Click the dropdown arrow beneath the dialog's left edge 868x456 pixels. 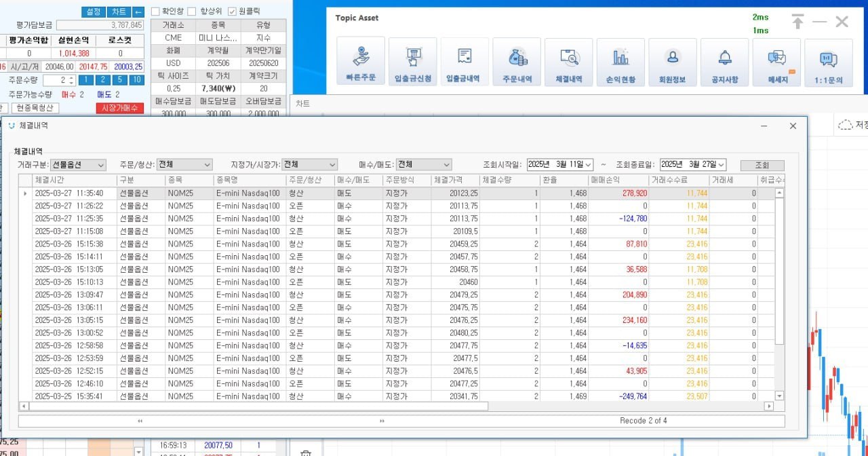(x=139, y=452)
